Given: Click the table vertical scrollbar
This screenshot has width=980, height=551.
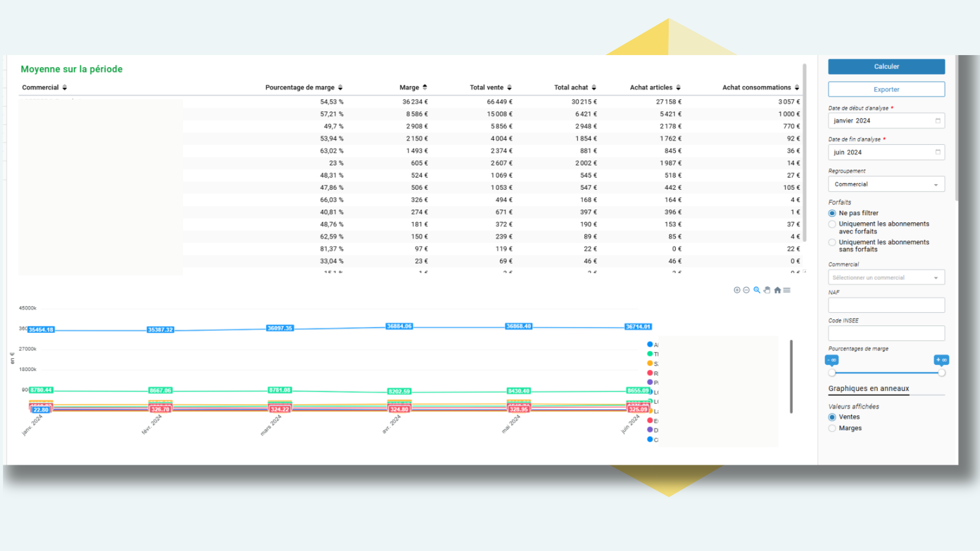Looking at the screenshot, I should point(804,153).
